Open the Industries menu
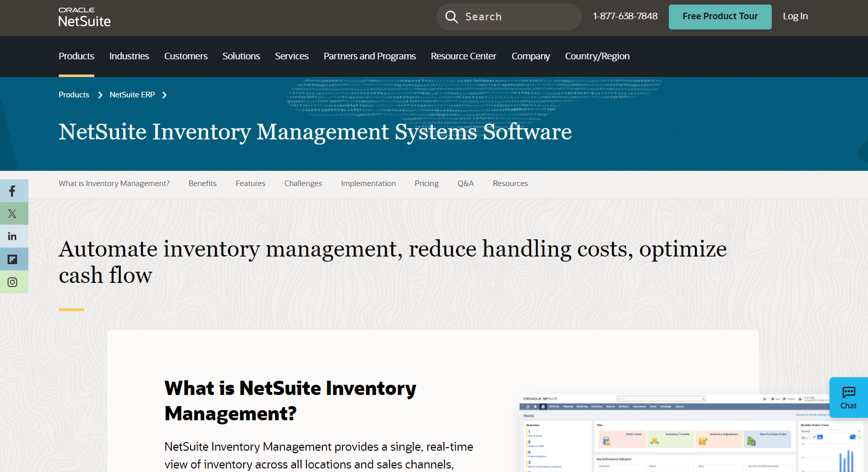This screenshot has height=472, width=868. tap(129, 56)
